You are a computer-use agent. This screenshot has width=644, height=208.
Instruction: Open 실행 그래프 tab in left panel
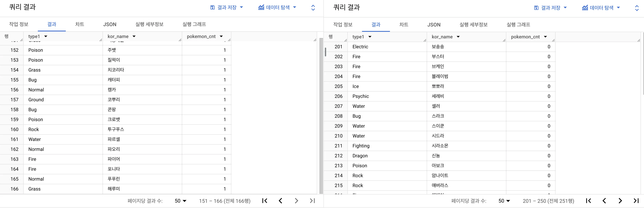[194, 24]
